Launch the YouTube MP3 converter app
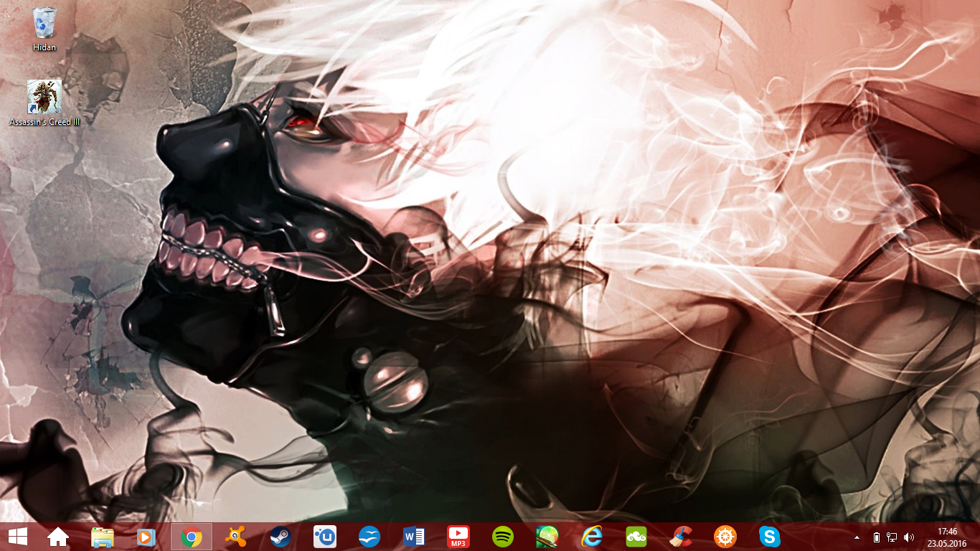Screen dimensions: 980x551 tap(458, 537)
